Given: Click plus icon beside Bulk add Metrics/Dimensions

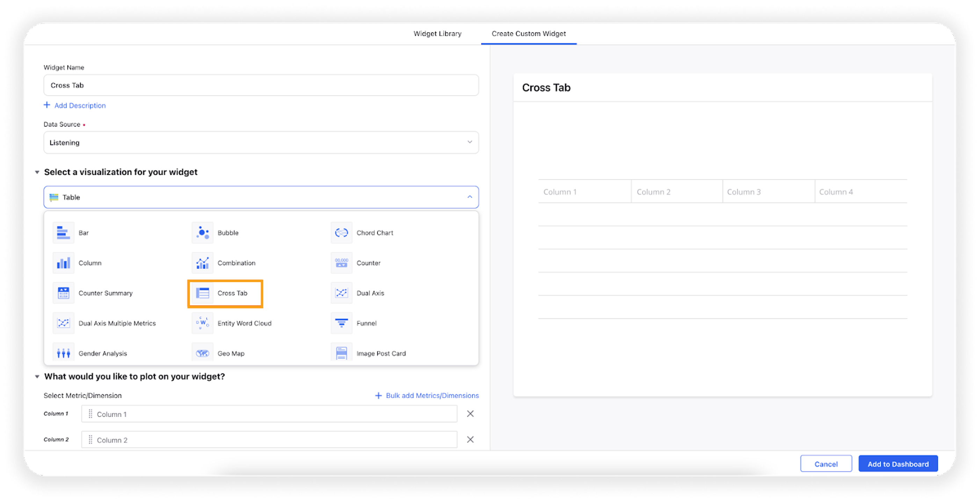Looking at the screenshot, I should 378,396.
